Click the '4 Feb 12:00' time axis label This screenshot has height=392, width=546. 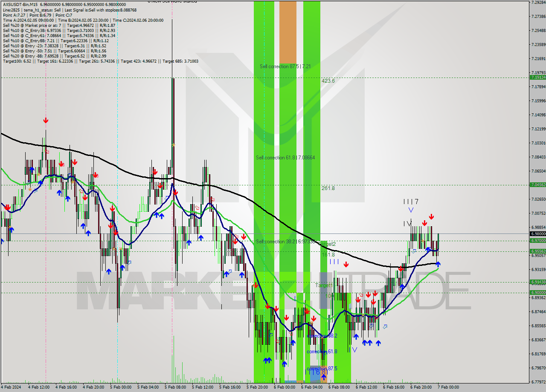tap(39, 387)
